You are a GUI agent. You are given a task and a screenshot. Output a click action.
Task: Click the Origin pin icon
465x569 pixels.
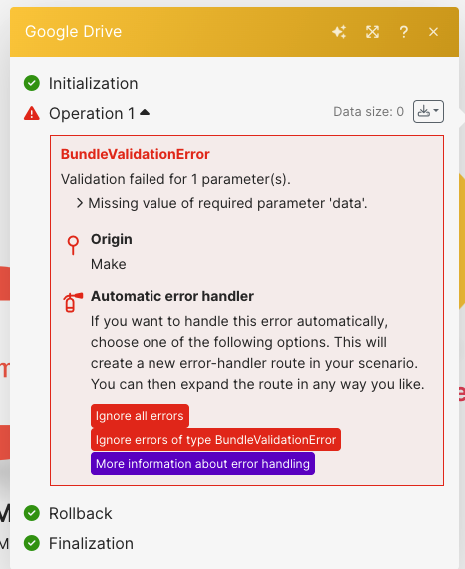click(x=73, y=245)
